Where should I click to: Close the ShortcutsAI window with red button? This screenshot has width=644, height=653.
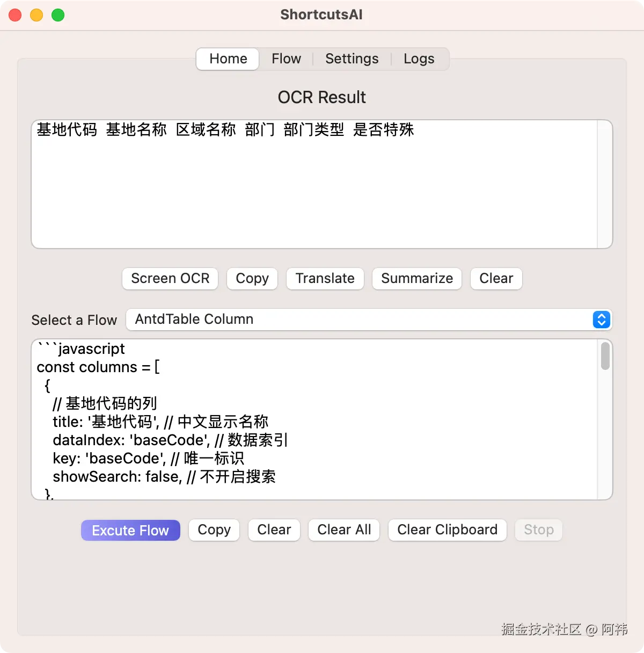click(15, 15)
